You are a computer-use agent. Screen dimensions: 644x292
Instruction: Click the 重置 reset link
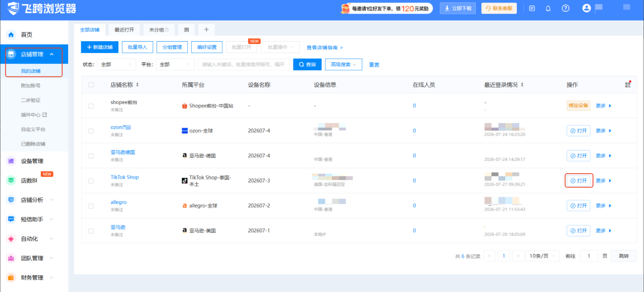pos(374,65)
